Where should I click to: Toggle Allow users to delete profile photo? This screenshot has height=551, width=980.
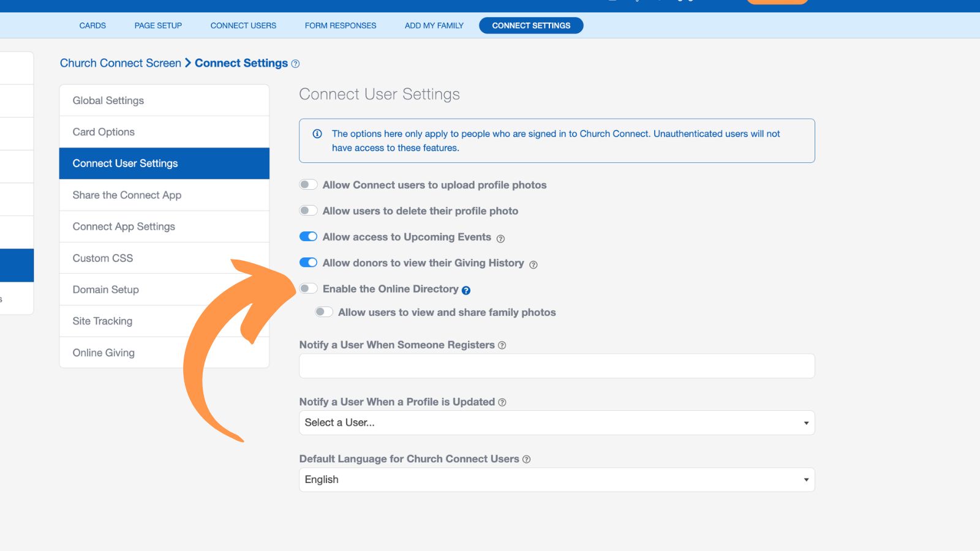point(308,211)
